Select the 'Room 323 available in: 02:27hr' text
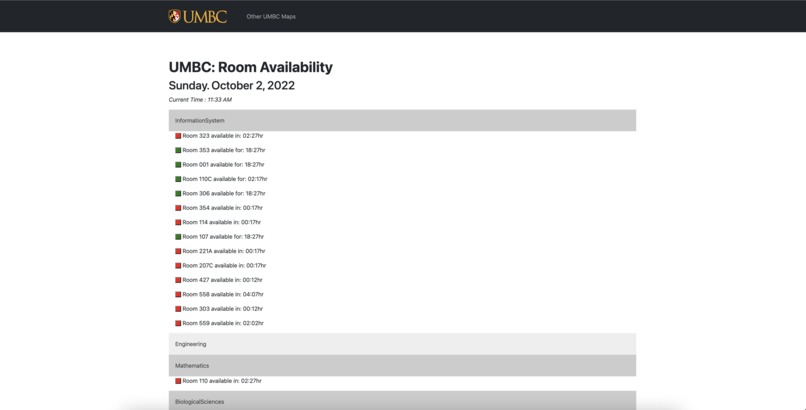Viewport: 806px width, 410px height. pos(223,136)
